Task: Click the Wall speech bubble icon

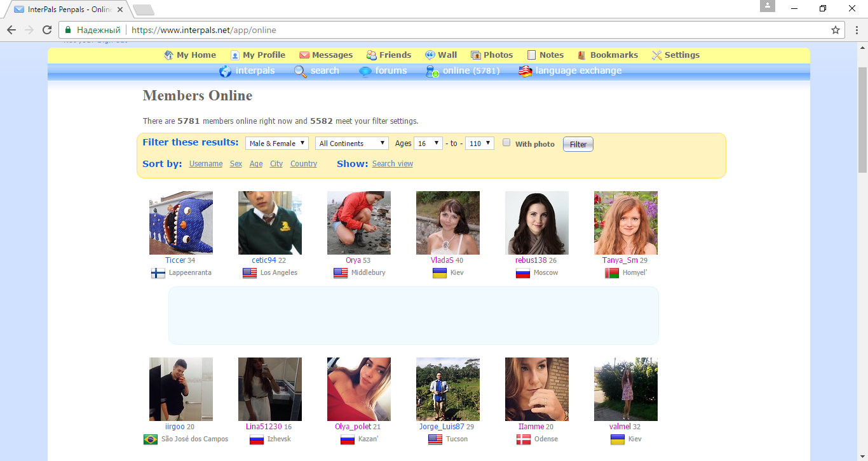Action: pos(430,55)
